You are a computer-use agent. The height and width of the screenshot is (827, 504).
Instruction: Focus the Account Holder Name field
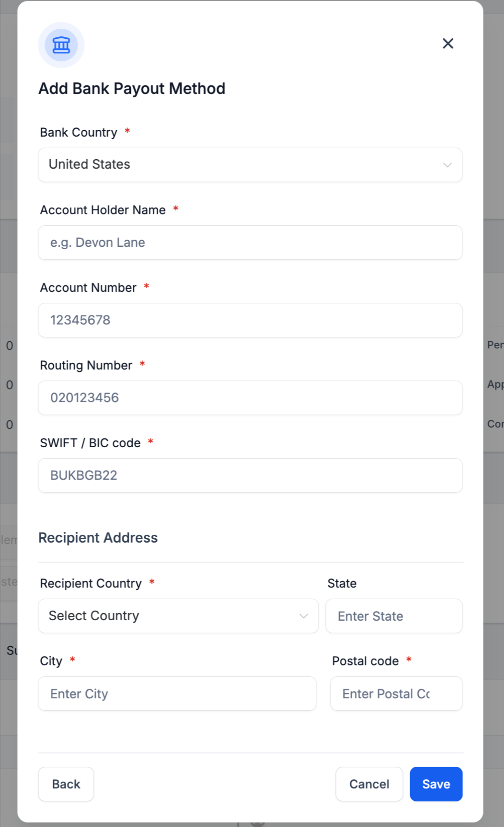click(x=250, y=242)
